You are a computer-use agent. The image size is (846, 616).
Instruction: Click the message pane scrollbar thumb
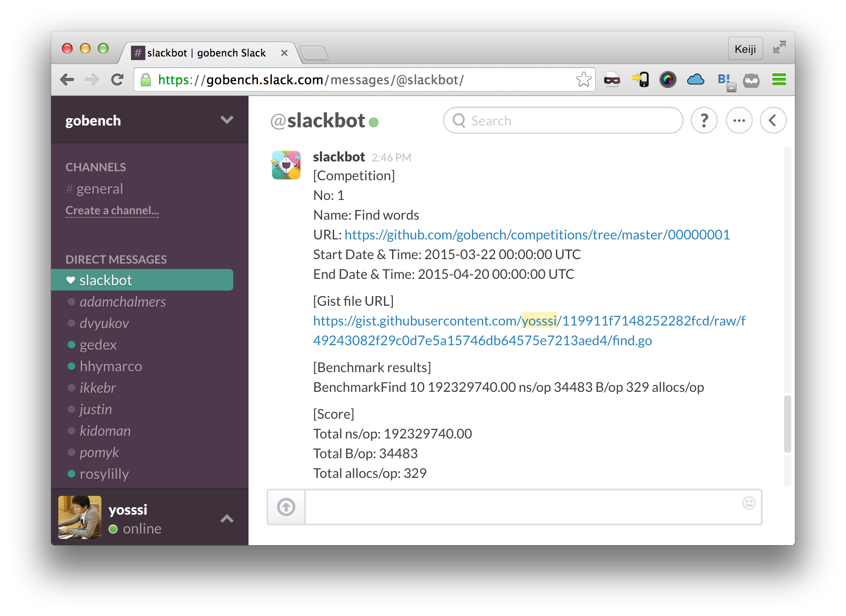point(787,424)
